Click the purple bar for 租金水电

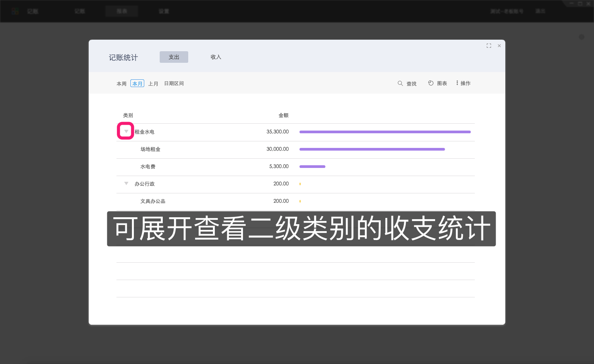[x=385, y=132]
